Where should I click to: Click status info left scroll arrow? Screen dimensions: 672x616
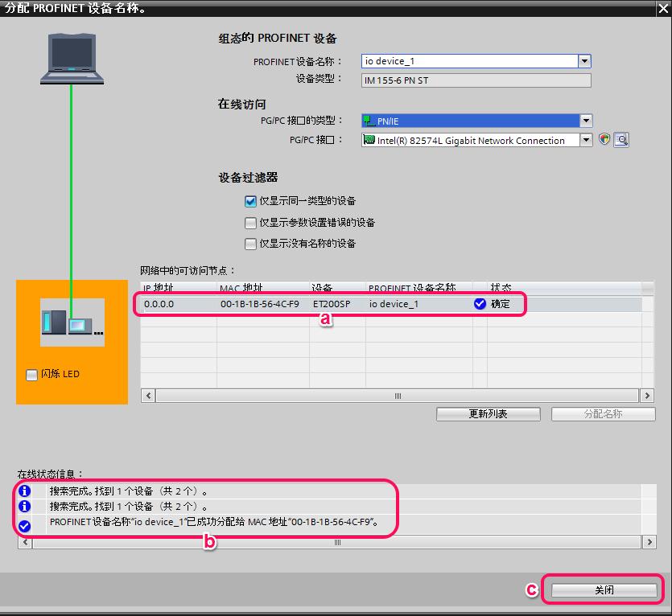[25, 542]
